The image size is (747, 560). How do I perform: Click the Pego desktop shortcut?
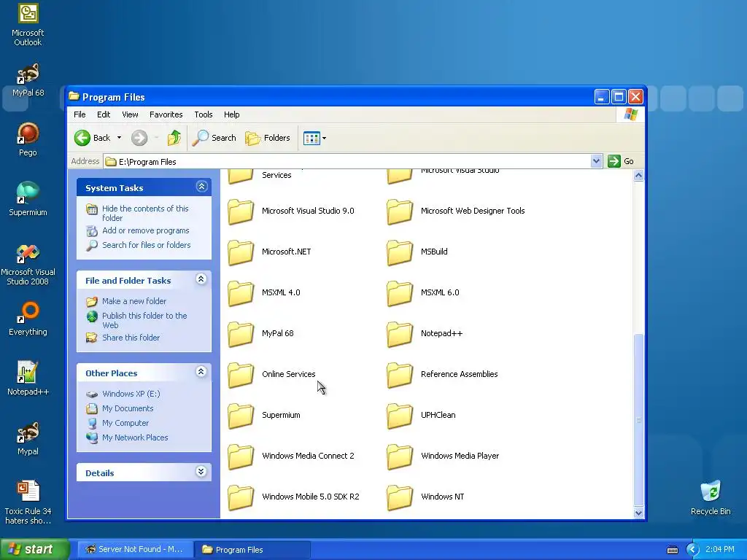[x=28, y=139]
